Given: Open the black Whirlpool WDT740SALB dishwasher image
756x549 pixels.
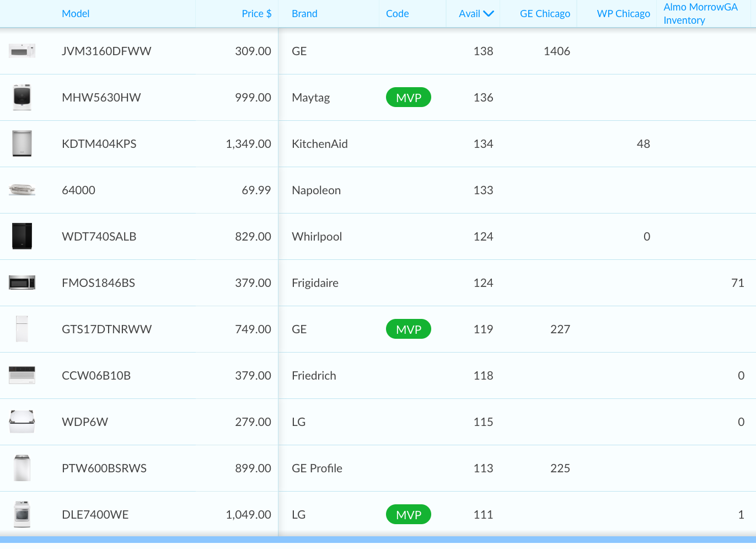Looking at the screenshot, I should (x=22, y=237).
